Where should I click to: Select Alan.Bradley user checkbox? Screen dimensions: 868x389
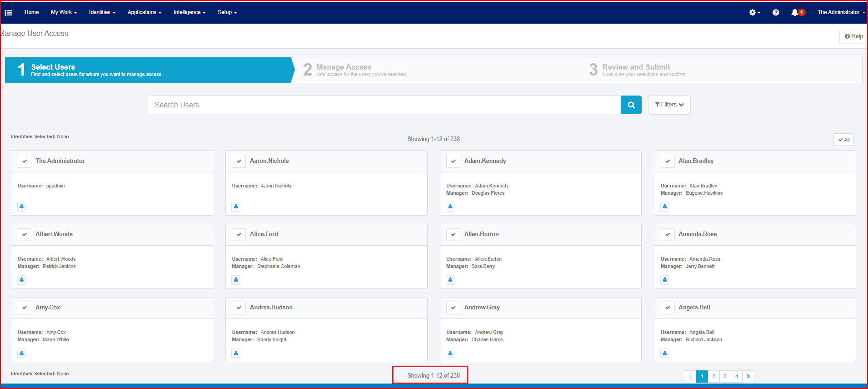point(668,161)
